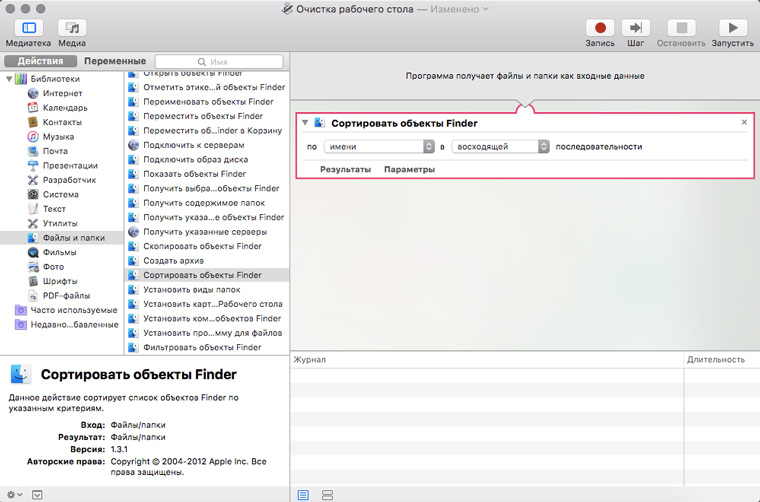Open the gear settings menu
The image size is (760, 502).
click(14, 495)
